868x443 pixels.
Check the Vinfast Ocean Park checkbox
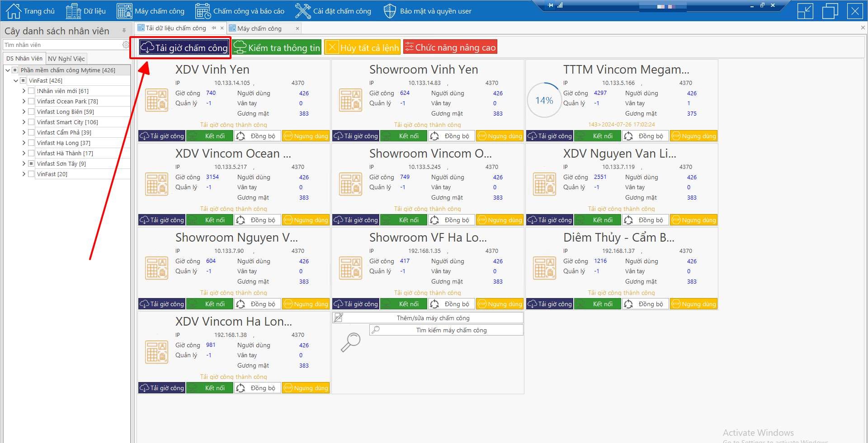[x=31, y=101]
